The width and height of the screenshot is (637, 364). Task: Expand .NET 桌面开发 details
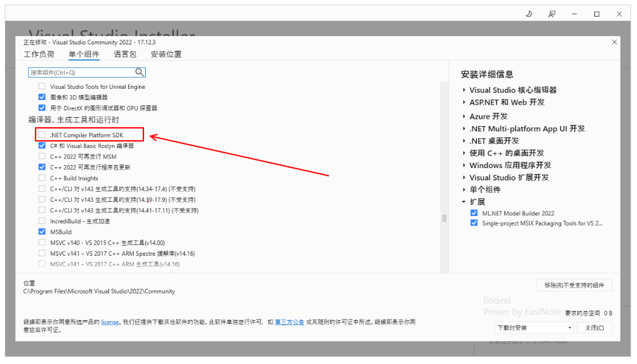click(464, 141)
